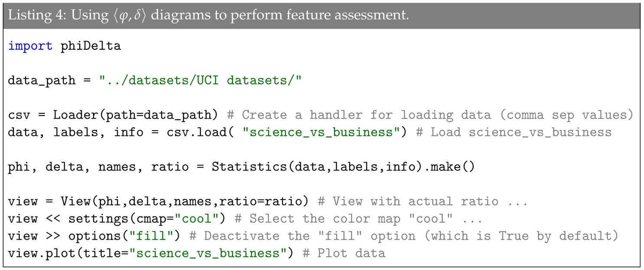644x270 pixels.
Task: Click the green "science_vs_business" string in csv.load
Action: click(x=325, y=132)
